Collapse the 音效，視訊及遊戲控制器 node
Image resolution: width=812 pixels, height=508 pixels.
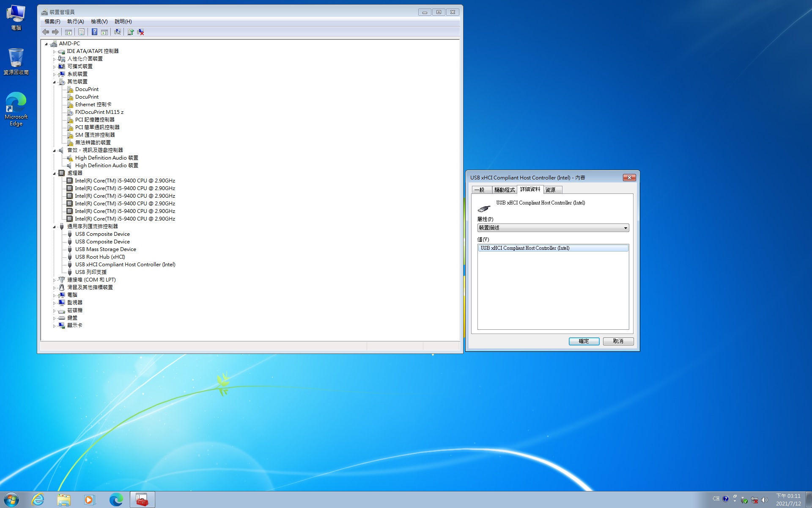(x=54, y=150)
